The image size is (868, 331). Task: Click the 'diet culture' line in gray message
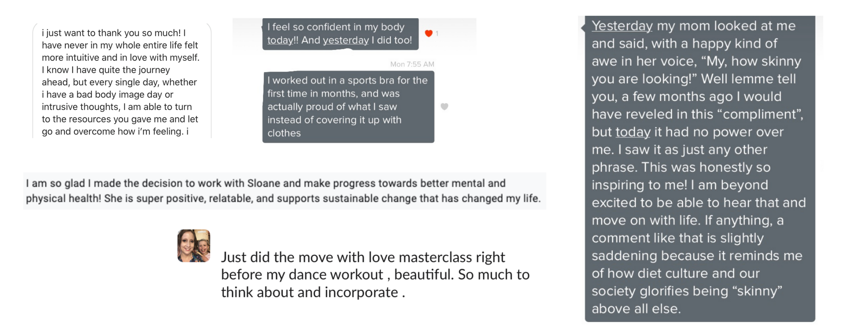coord(675,273)
